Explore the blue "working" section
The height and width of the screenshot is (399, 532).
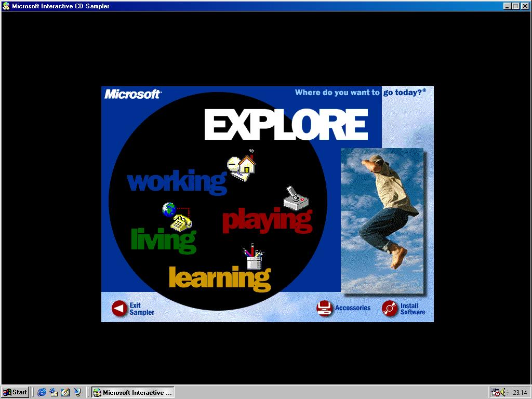pos(177,182)
